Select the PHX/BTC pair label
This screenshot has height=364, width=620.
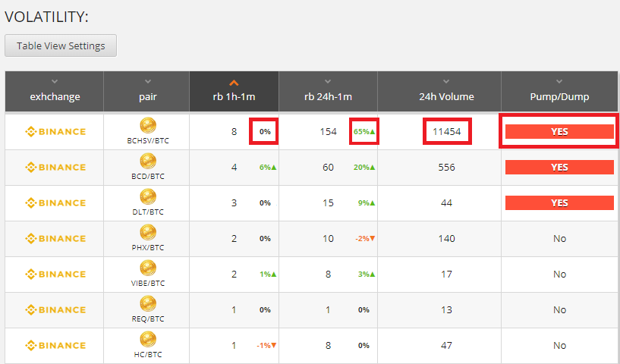point(148,247)
